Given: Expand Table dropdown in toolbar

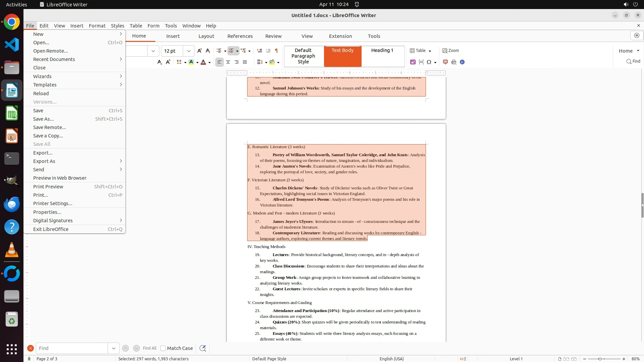Looking at the screenshot, I should (x=430, y=51).
